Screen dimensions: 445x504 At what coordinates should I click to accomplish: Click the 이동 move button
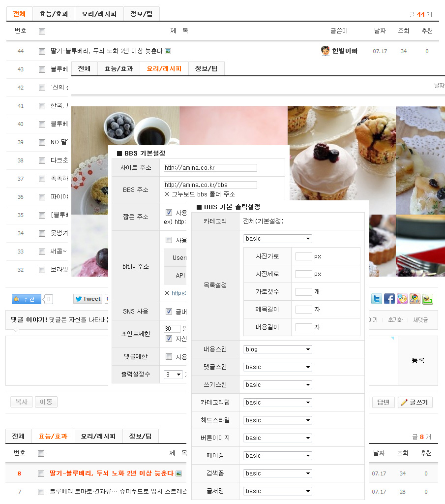(46, 402)
